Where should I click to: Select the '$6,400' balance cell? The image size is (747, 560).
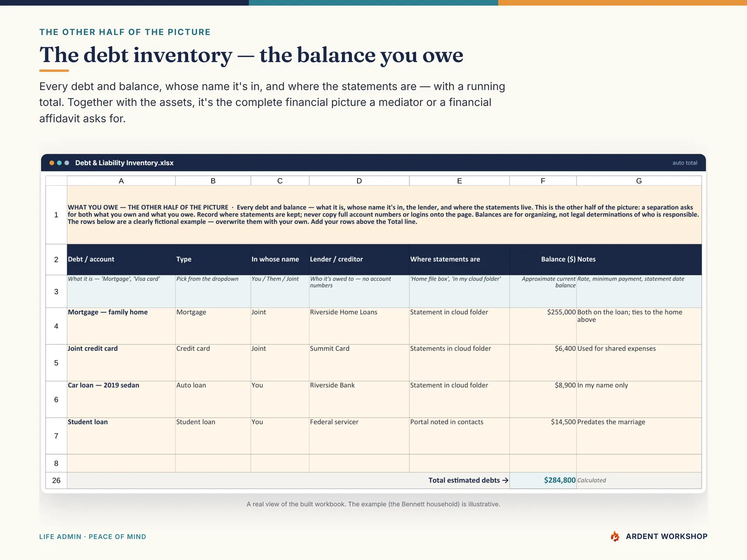click(x=543, y=363)
